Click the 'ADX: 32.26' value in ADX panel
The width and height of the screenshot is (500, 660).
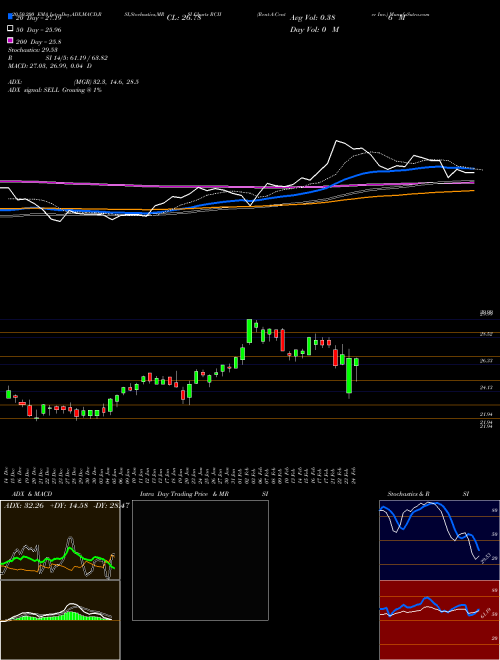tap(23, 505)
